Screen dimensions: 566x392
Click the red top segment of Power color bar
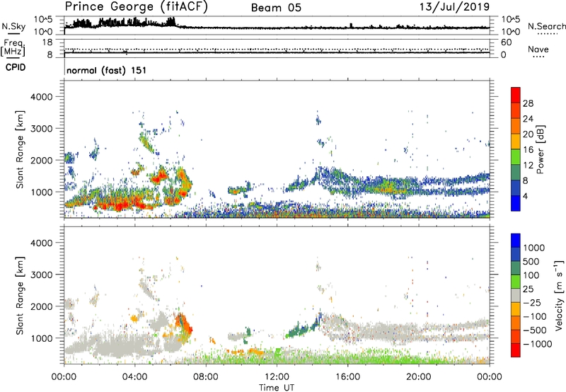point(516,95)
